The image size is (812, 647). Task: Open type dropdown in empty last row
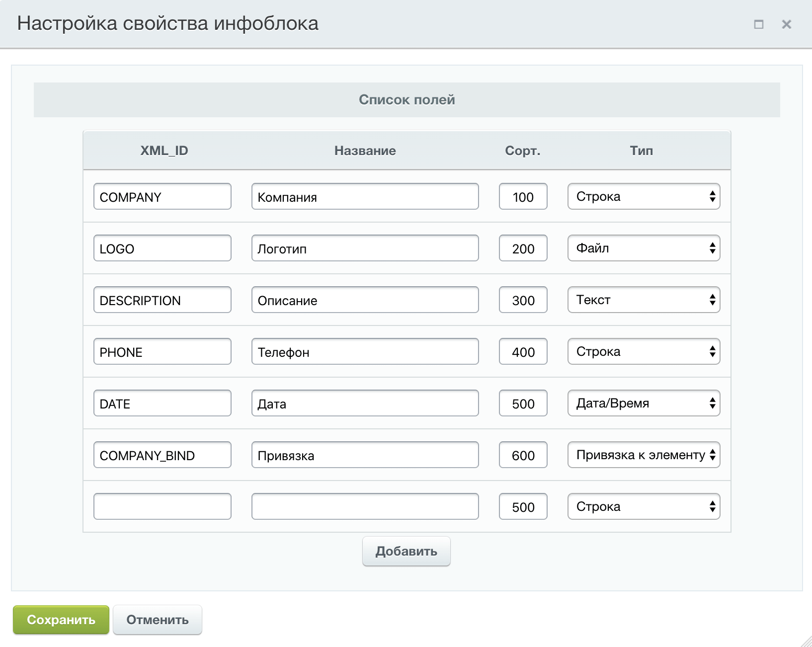[x=644, y=507]
